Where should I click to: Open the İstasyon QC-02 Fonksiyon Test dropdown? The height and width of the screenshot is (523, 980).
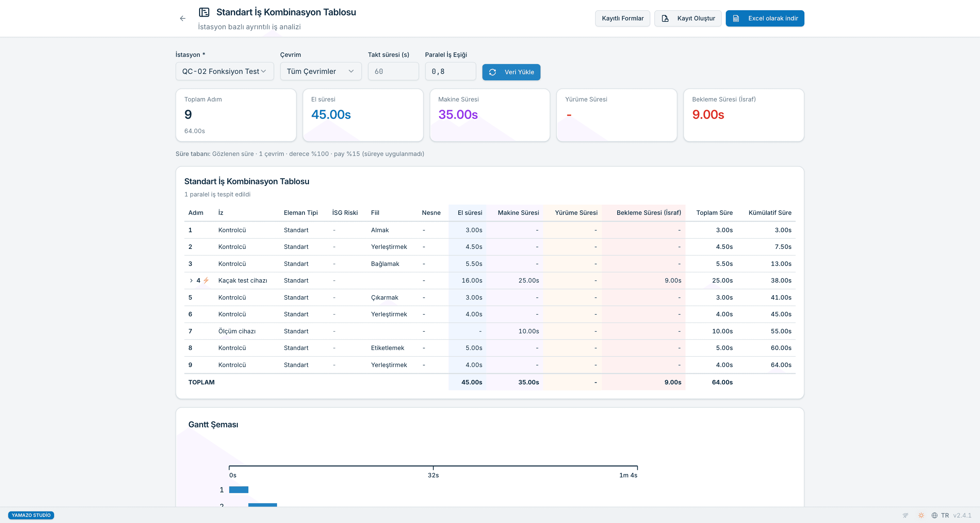225,71
